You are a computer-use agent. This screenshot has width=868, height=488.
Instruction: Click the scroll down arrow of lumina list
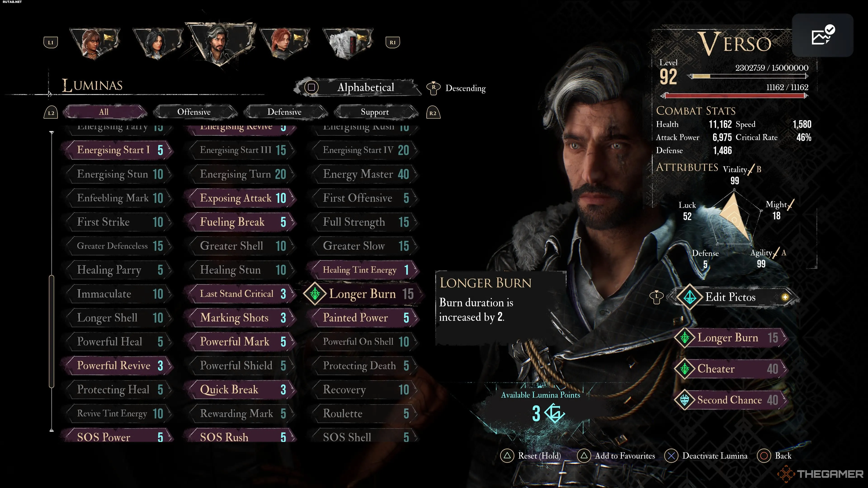pyautogui.click(x=52, y=430)
